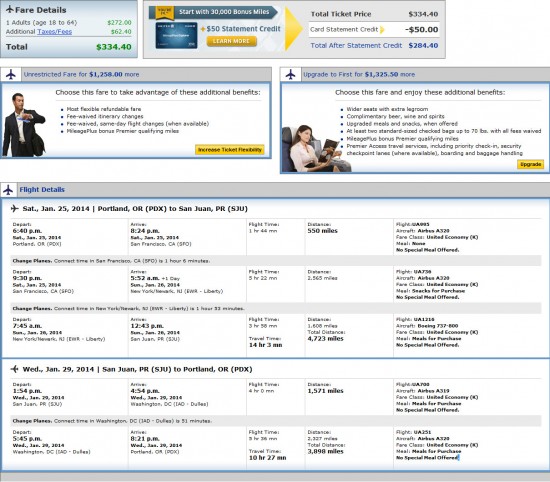Click the $50 Statement Credit text

243,29
